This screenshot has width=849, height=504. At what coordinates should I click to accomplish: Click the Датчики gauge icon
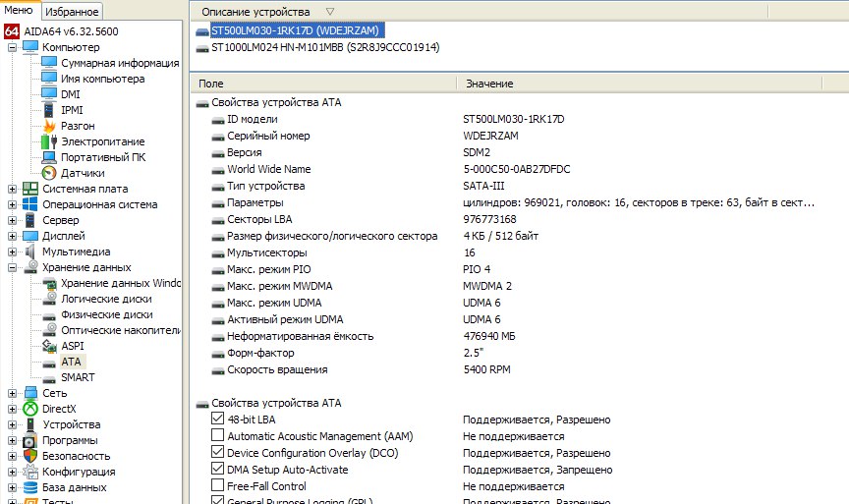(x=49, y=173)
